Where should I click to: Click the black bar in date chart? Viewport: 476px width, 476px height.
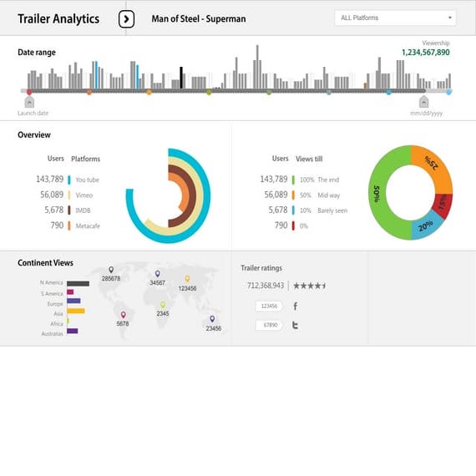tap(181, 78)
